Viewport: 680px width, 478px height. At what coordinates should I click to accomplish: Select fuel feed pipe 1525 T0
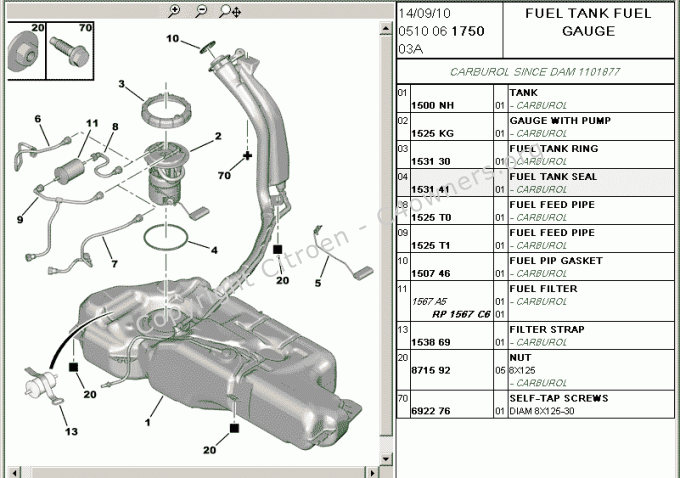430,217
